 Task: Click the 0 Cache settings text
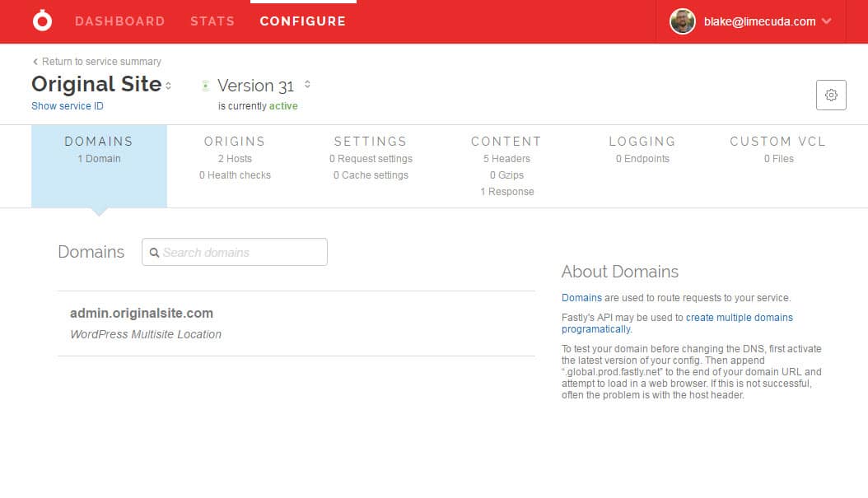tap(371, 175)
